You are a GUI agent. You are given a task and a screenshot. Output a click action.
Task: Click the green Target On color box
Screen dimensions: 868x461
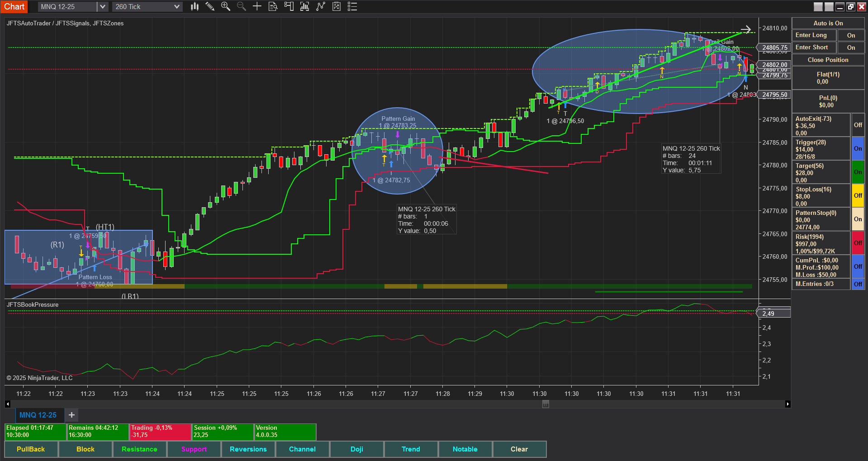[x=858, y=172]
